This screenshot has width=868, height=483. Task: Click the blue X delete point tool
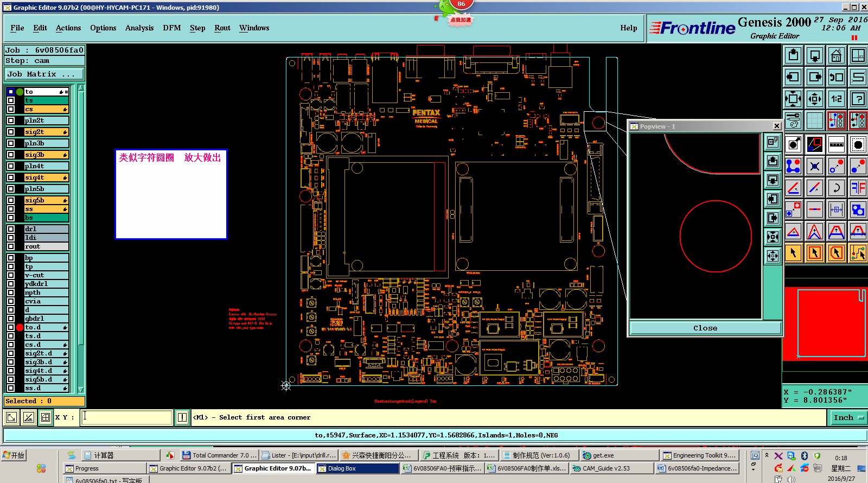point(815,166)
